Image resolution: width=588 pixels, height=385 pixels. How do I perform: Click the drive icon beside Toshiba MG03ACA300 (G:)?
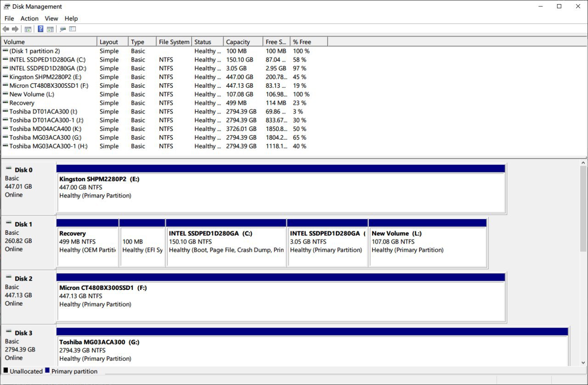(5, 137)
